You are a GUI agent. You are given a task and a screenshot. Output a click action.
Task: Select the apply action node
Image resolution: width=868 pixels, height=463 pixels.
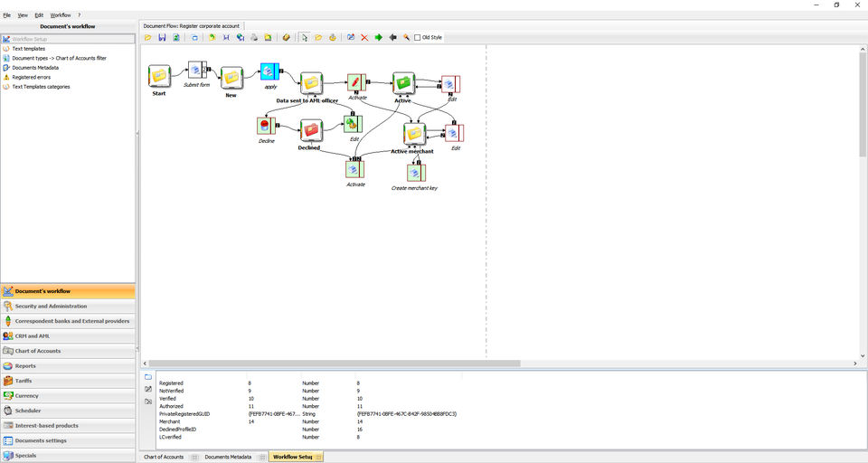(270, 71)
